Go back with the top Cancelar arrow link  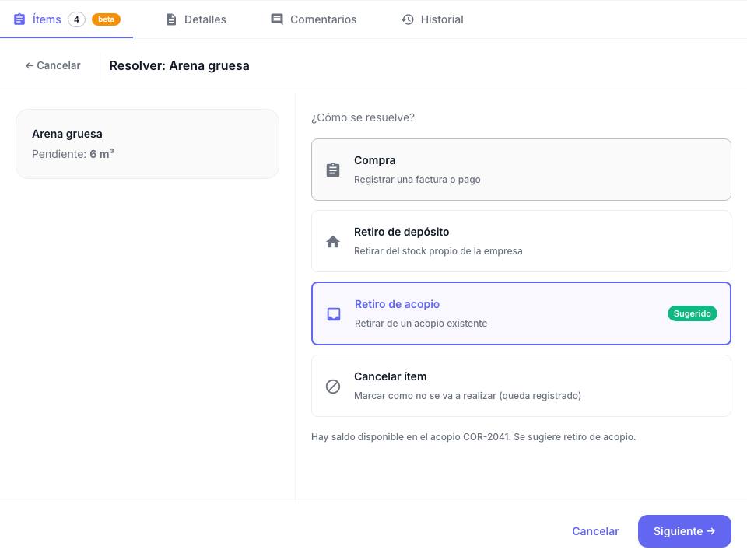[x=53, y=65]
